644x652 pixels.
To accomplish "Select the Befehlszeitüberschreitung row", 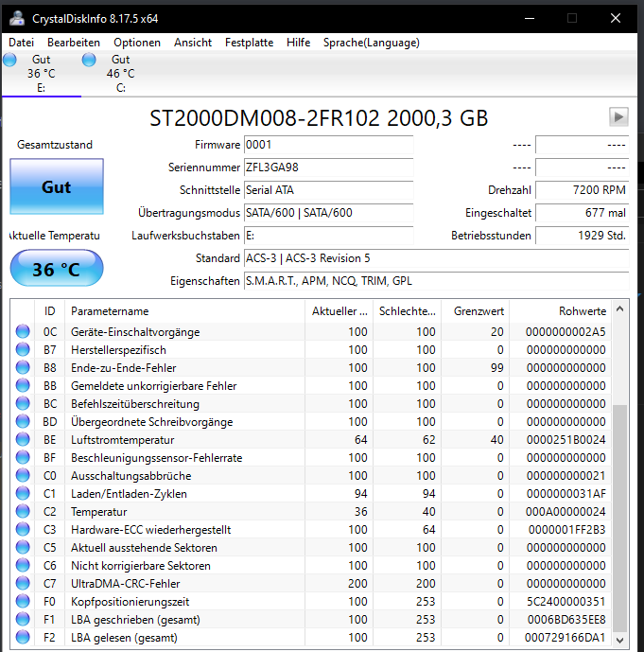I will click(x=311, y=403).
